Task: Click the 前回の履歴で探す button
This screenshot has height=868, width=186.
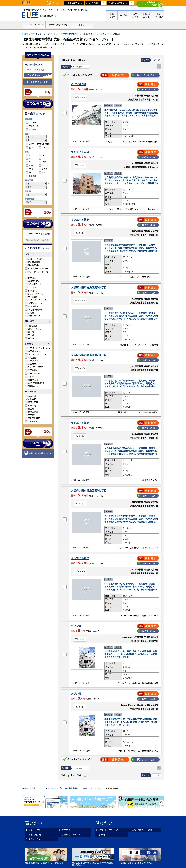Action: pyautogui.click(x=74, y=3)
